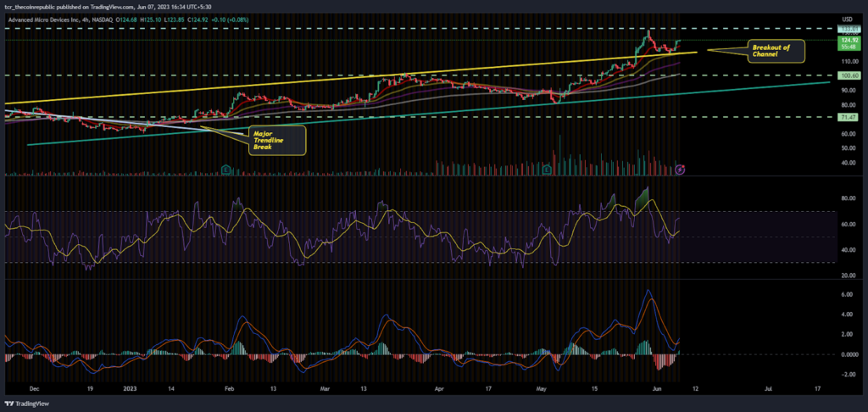Click the 0.0000 value on MACD axis
The image size is (868, 412).
(x=849, y=354)
